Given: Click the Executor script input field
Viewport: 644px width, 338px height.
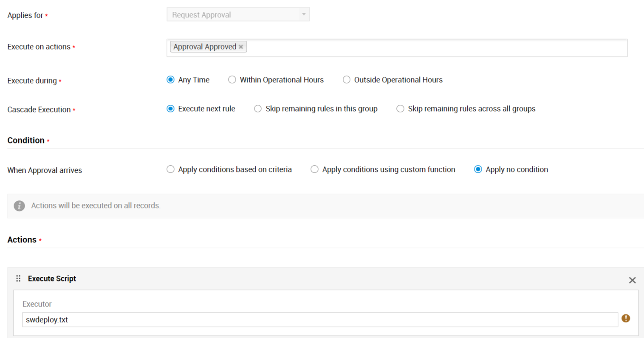Looking at the screenshot, I should pyautogui.click(x=319, y=320).
